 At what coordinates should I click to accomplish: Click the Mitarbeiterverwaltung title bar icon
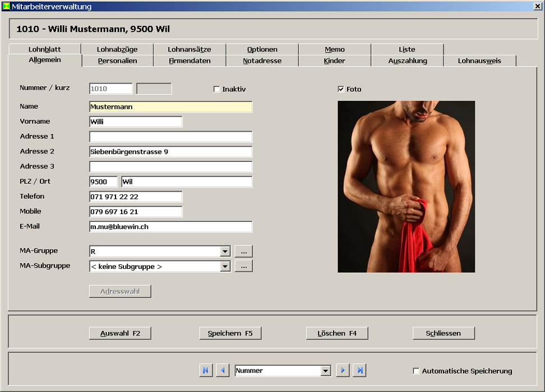click(x=6, y=6)
